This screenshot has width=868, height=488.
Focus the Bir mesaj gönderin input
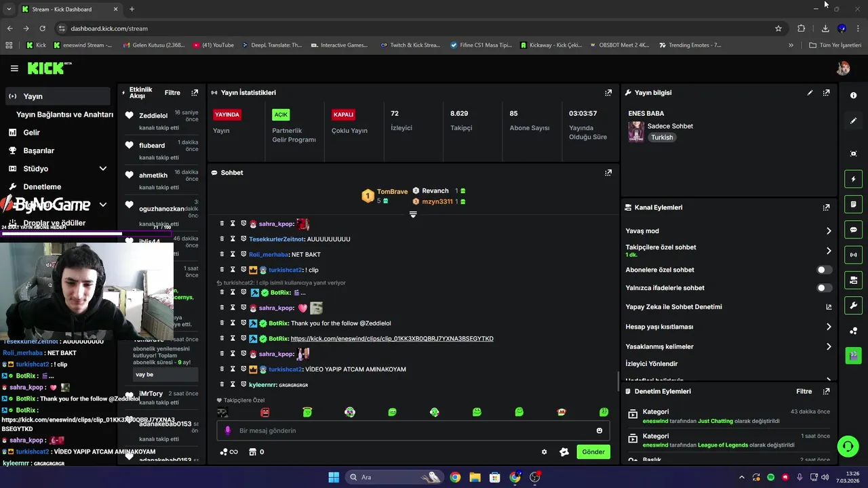pyautogui.click(x=414, y=430)
